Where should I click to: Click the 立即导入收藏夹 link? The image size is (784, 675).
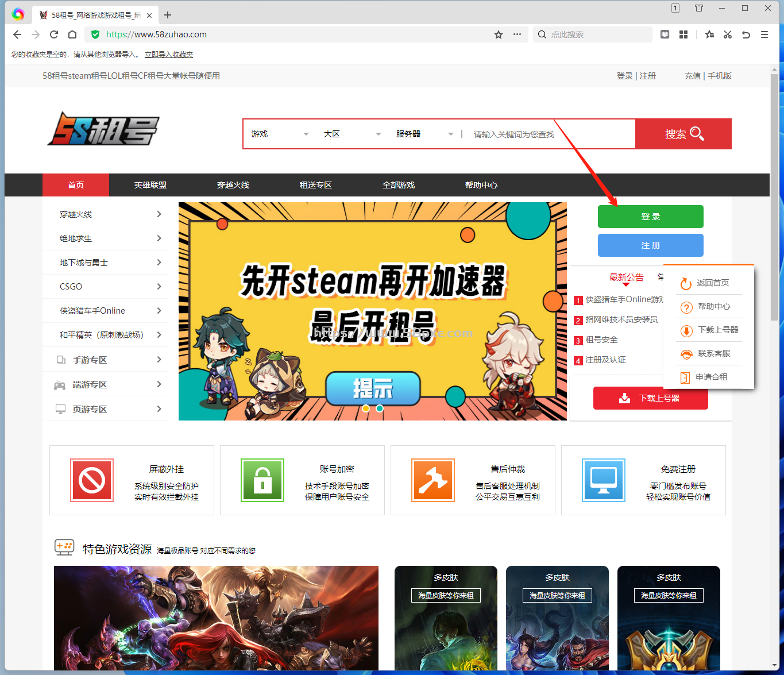169,55
